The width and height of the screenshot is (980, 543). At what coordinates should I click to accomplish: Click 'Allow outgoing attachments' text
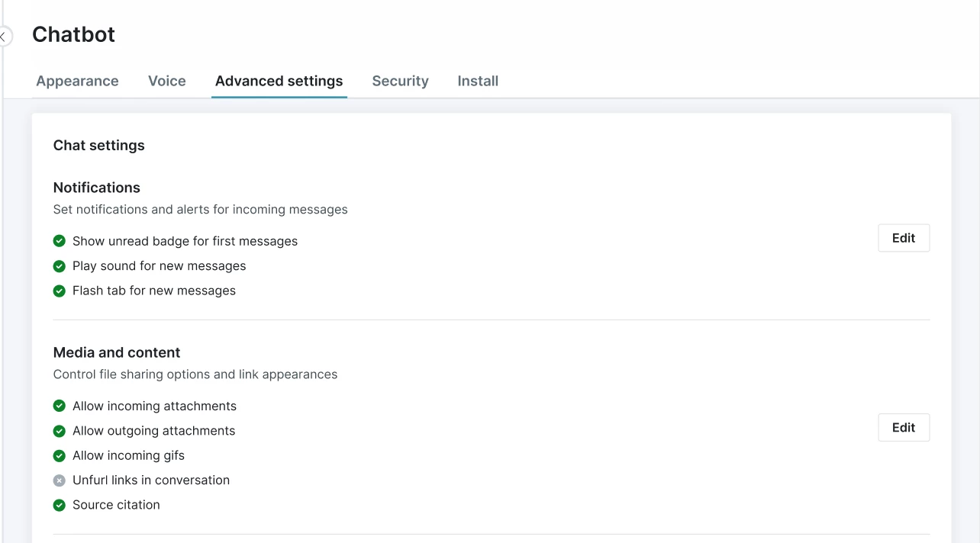pyautogui.click(x=154, y=431)
